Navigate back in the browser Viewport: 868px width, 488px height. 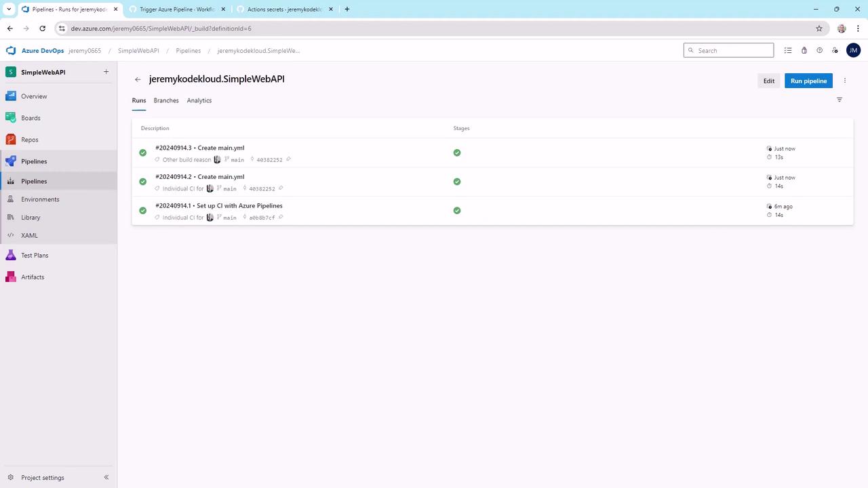[x=9, y=28]
